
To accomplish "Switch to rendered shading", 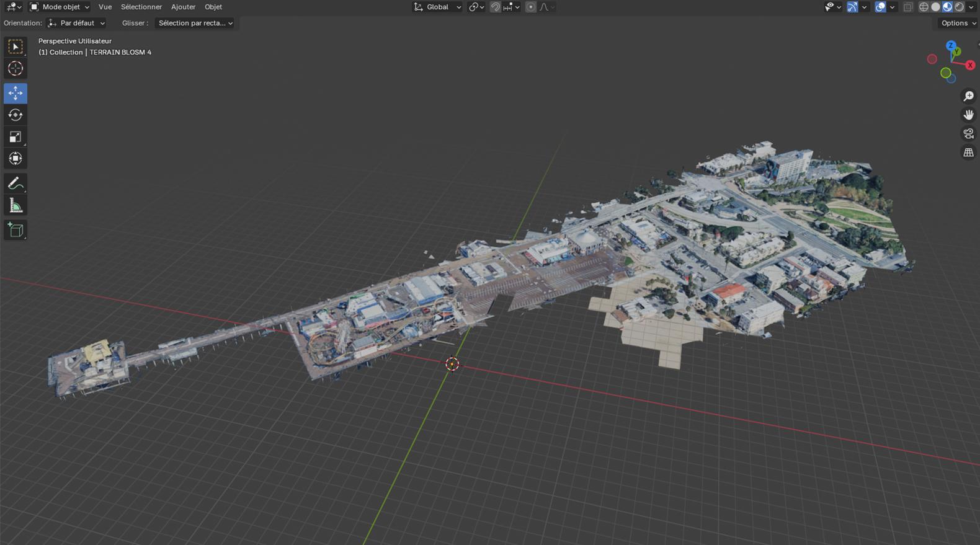I will [x=959, y=7].
